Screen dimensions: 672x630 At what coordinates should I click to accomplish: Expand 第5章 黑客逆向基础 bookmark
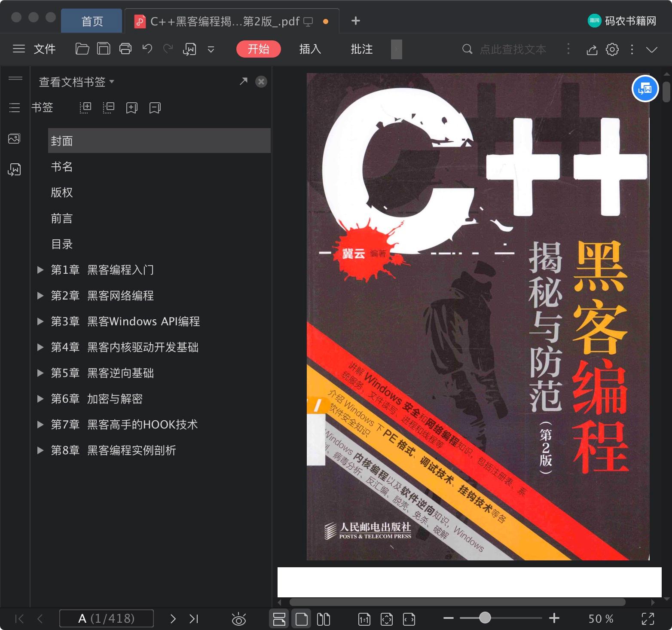[x=40, y=373]
